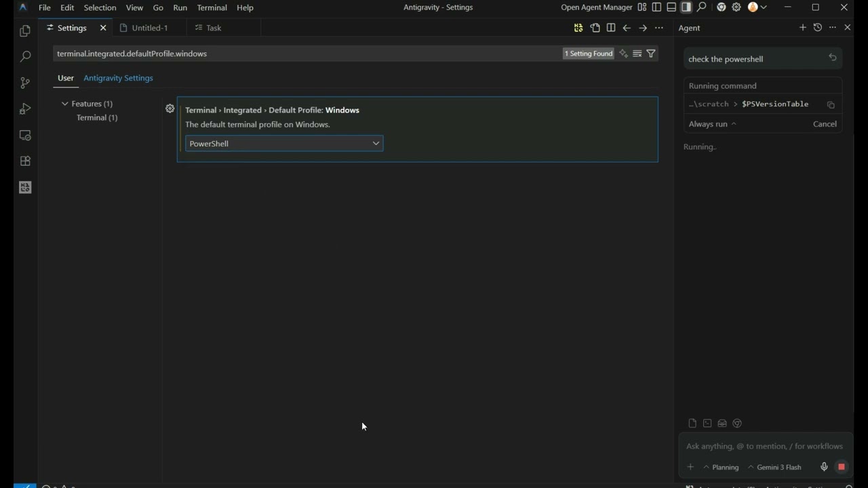Image resolution: width=868 pixels, height=488 pixels.
Task: Click Open Settings (JSON) file icon
Action: (595, 28)
